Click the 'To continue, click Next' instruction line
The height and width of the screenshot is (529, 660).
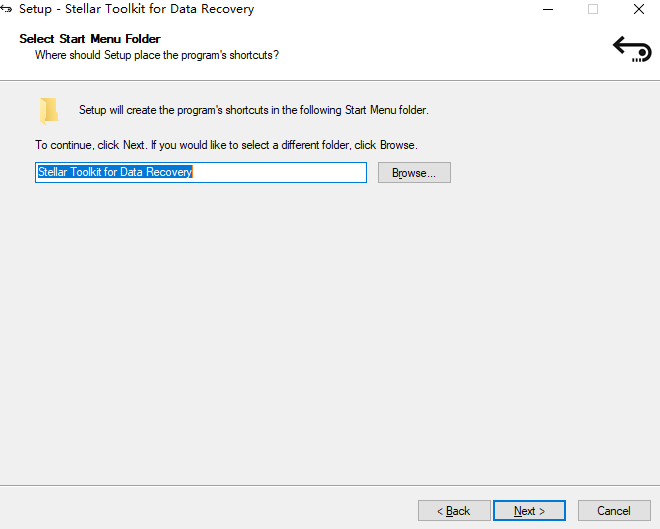(226, 145)
